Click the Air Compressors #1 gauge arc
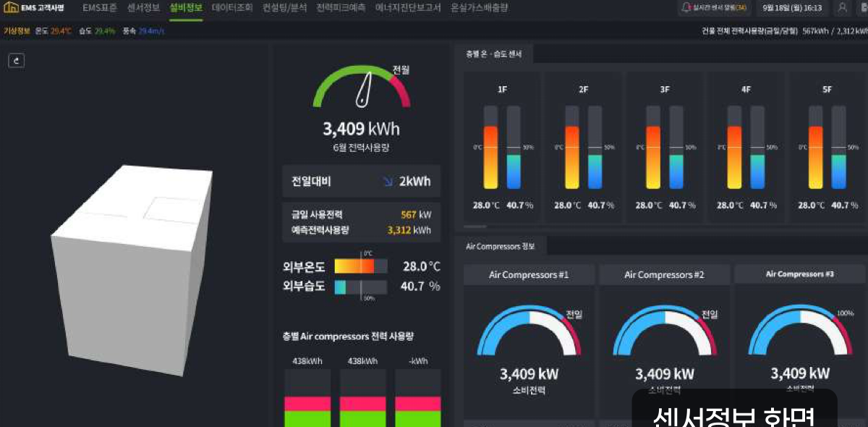The image size is (868, 427). (529, 329)
